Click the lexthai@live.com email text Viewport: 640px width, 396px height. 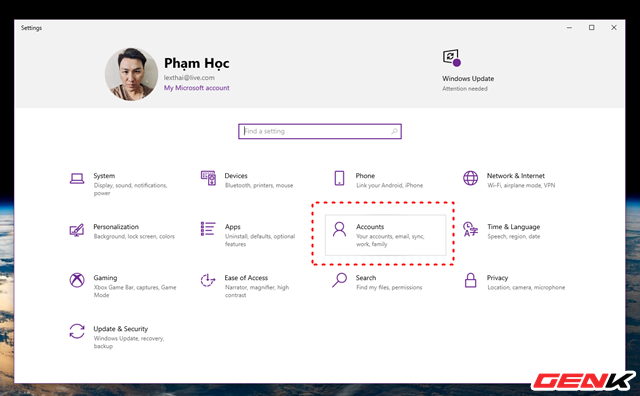(x=189, y=78)
